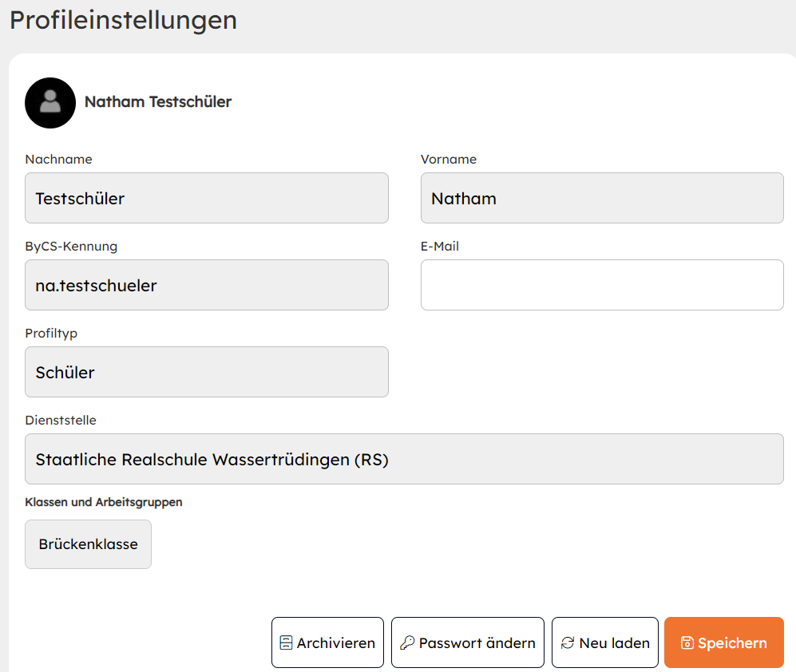The height and width of the screenshot is (672, 796).
Task: Select the Brückenklasse class chip
Action: (x=88, y=544)
